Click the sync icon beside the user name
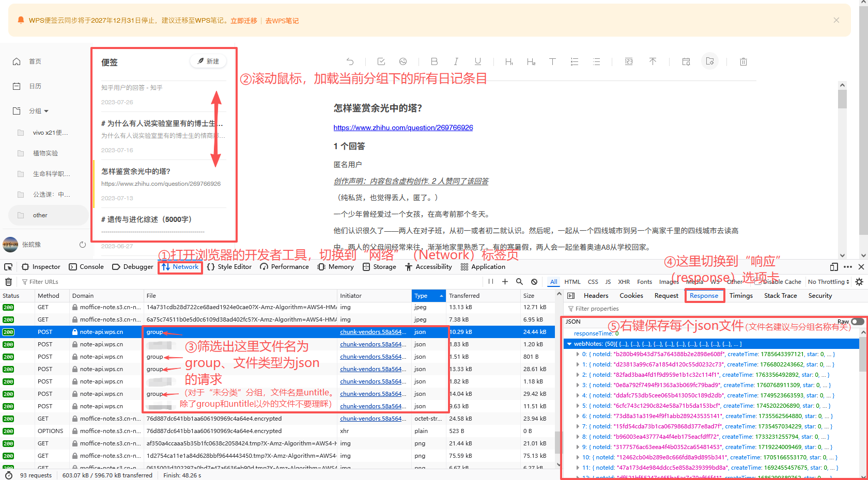The height and width of the screenshot is (480, 868). (82, 245)
